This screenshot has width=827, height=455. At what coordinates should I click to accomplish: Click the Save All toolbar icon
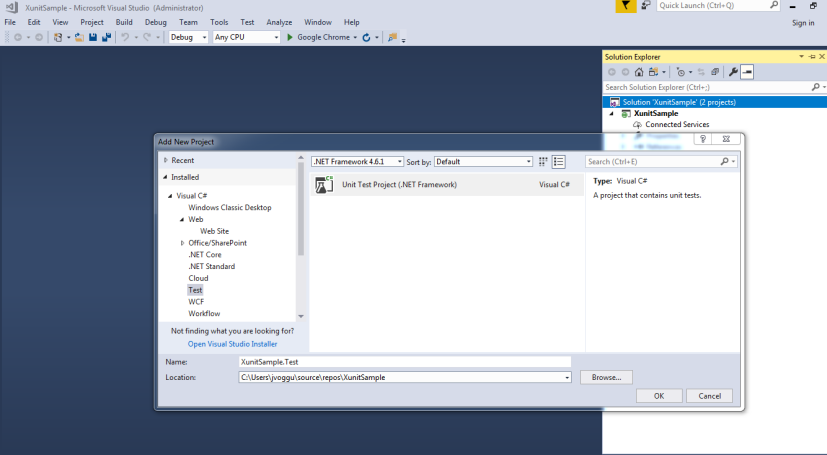(107, 37)
